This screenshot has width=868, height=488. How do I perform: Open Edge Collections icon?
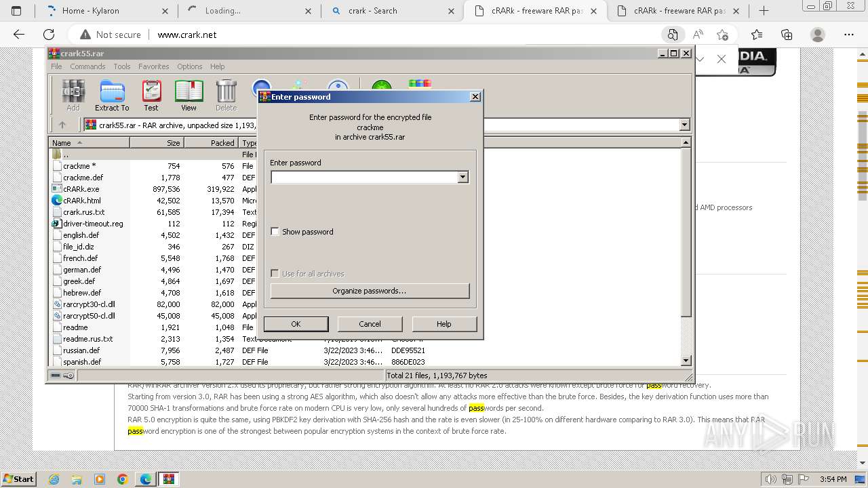787,35
